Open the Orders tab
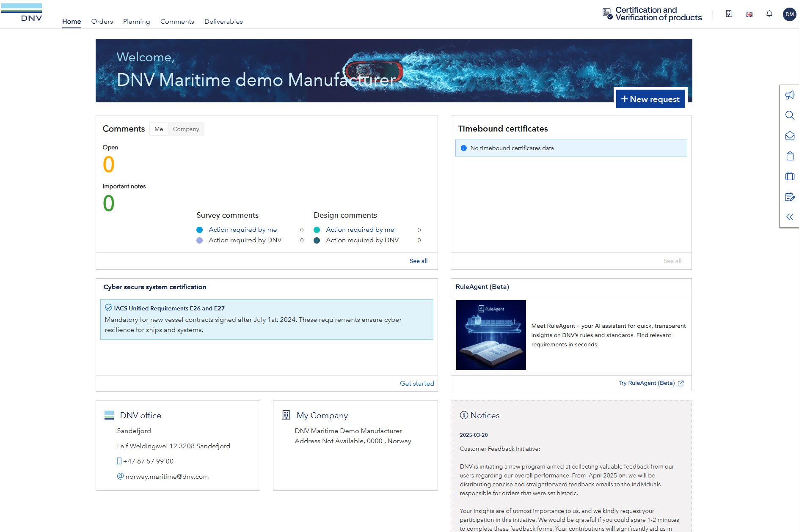799x532 pixels. point(102,21)
